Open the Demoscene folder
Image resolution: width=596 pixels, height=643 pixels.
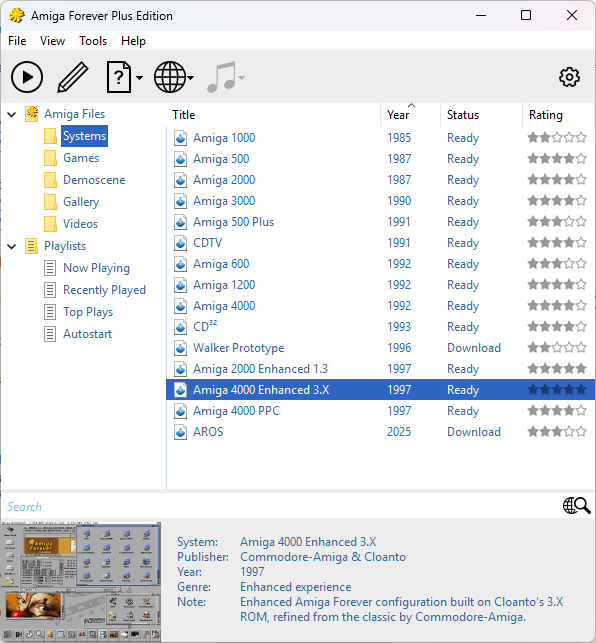coord(94,180)
